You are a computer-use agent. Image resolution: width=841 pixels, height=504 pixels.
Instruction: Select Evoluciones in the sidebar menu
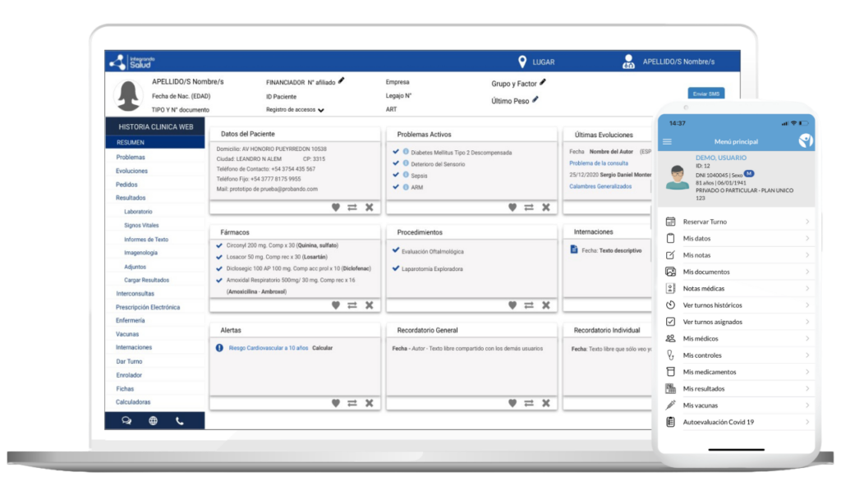pyautogui.click(x=132, y=171)
